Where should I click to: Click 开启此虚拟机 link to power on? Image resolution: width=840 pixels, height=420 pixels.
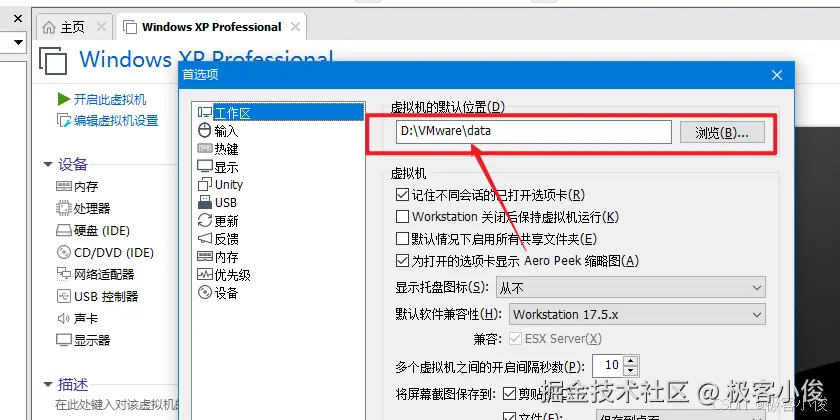pos(110,99)
